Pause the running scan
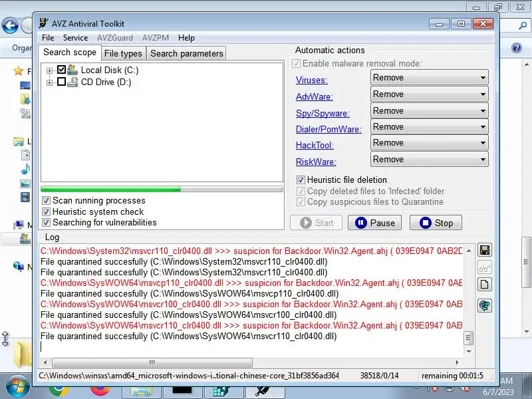This screenshot has height=399, width=532. pyautogui.click(x=374, y=223)
